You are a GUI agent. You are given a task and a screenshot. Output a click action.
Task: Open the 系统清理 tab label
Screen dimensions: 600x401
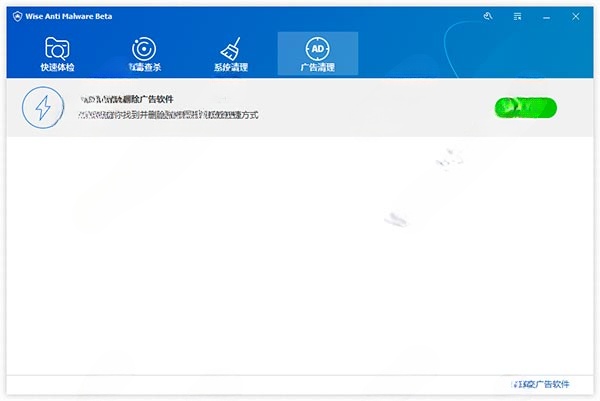pos(231,68)
